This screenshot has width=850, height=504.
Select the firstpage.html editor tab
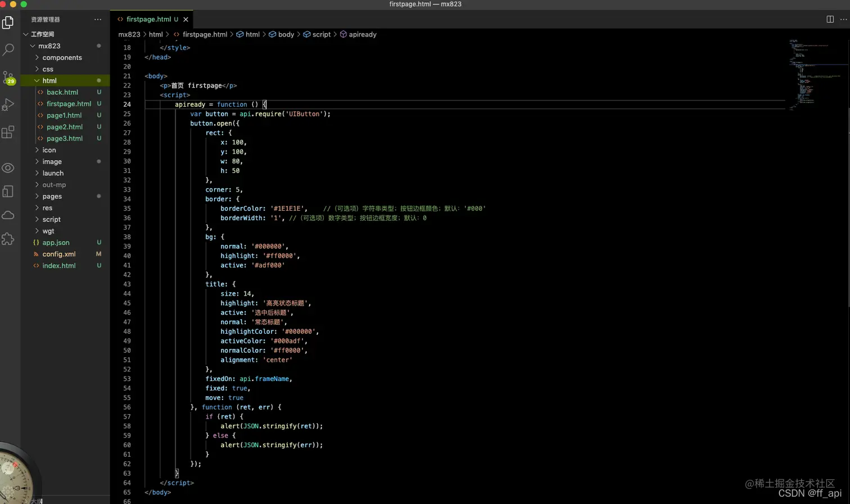[x=148, y=19]
